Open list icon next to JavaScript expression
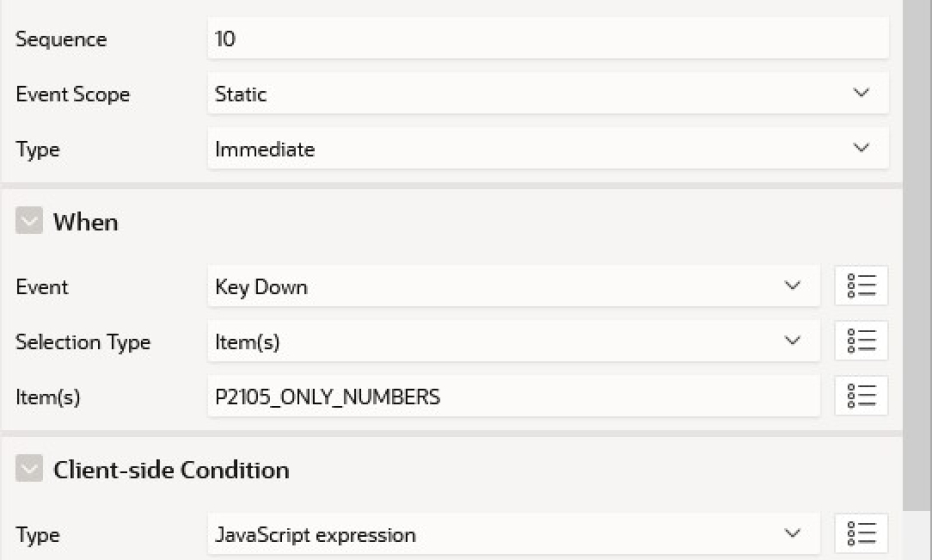Viewport: 932px width, 560px height. (x=861, y=534)
